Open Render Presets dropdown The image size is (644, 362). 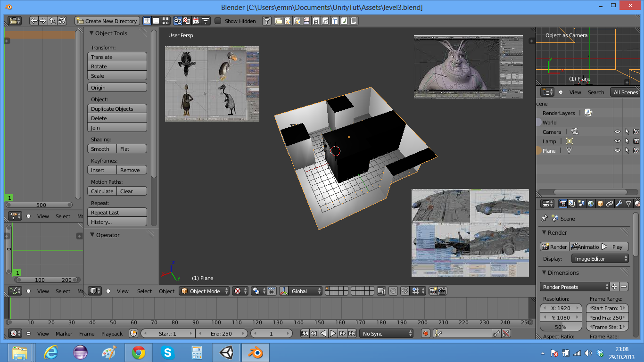(x=575, y=287)
